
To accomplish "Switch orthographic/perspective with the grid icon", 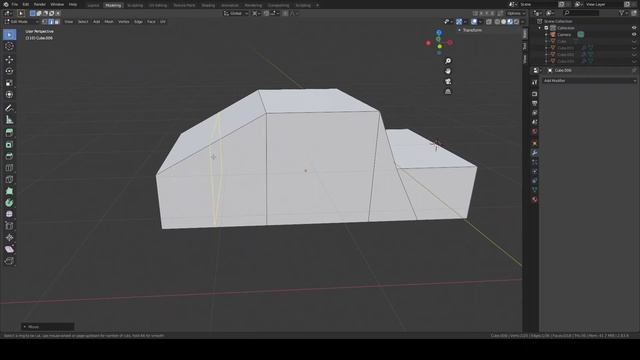I will pos(448,91).
